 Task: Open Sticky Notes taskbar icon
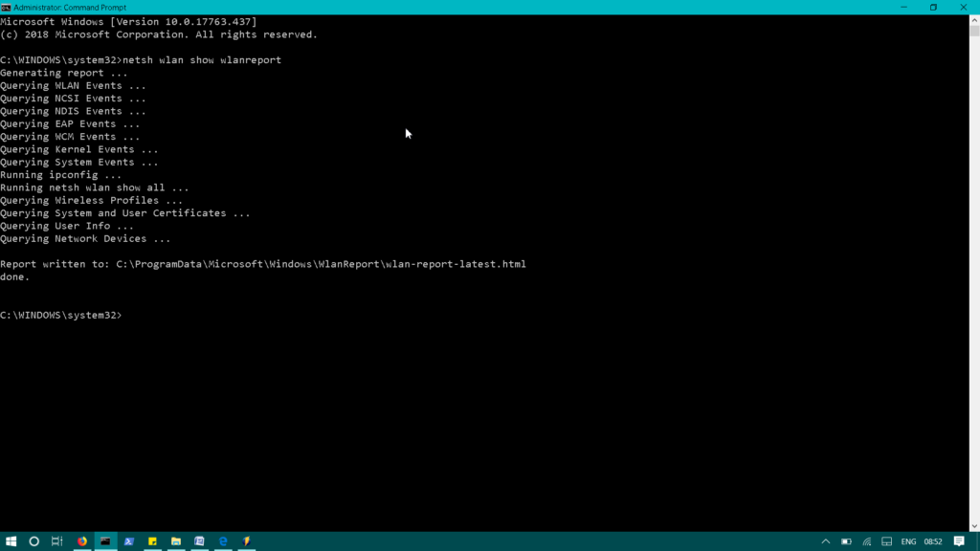click(x=152, y=541)
